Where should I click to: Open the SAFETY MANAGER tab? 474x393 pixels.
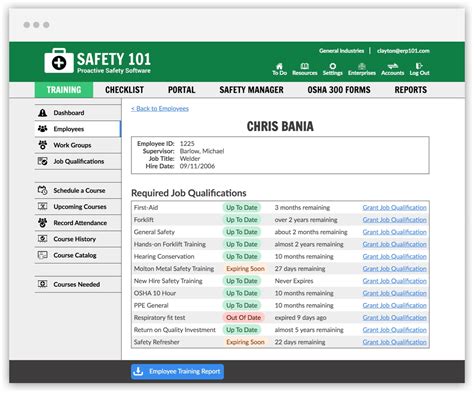[x=251, y=90]
